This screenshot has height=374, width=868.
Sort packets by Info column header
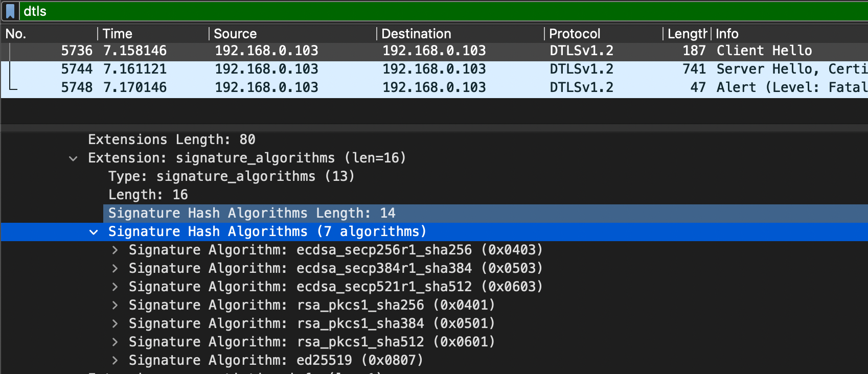(790, 34)
